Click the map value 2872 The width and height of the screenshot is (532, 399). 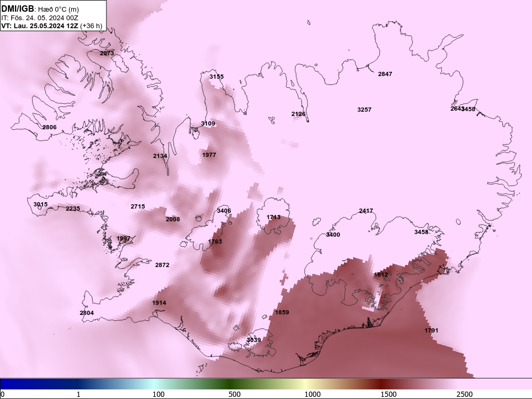[162, 265]
